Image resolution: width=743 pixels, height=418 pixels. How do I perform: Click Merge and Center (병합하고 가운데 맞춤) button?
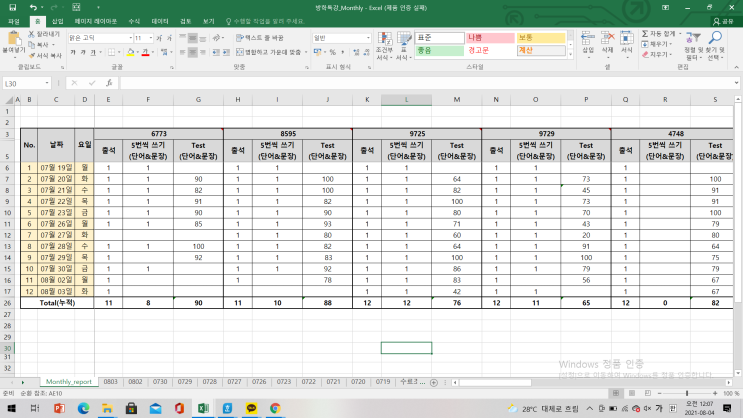click(269, 52)
